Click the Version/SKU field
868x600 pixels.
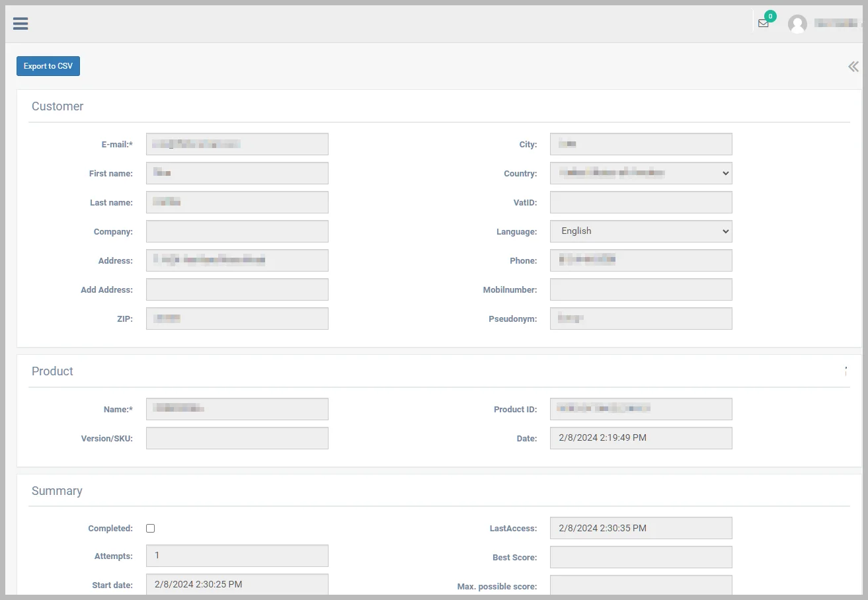tap(237, 438)
